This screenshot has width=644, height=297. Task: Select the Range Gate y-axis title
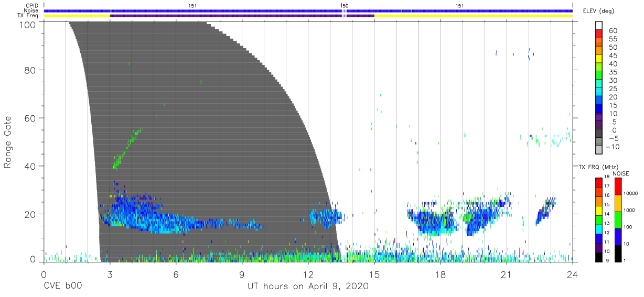pyautogui.click(x=8, y=142)
